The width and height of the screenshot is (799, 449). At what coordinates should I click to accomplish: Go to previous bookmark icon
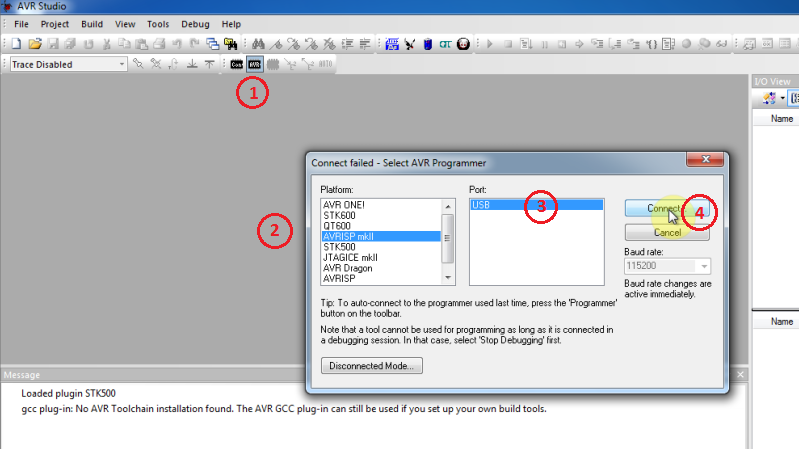point(311,44)
